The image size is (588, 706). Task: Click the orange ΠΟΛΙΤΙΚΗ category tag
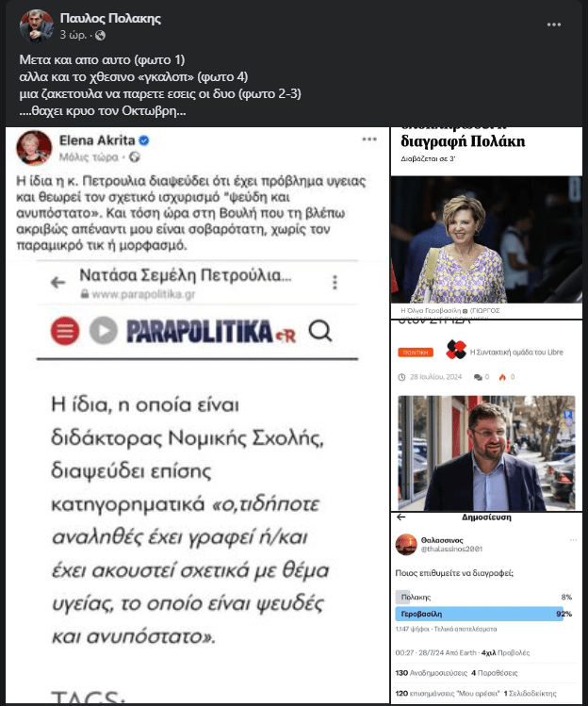[x=416, y=353]
